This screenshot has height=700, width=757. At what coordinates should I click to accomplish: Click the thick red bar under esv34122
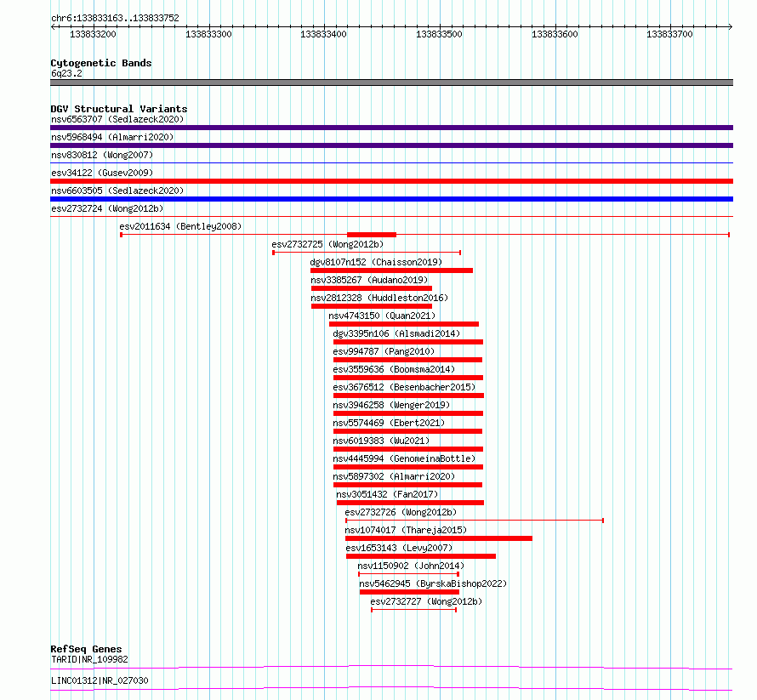[391, 181]
